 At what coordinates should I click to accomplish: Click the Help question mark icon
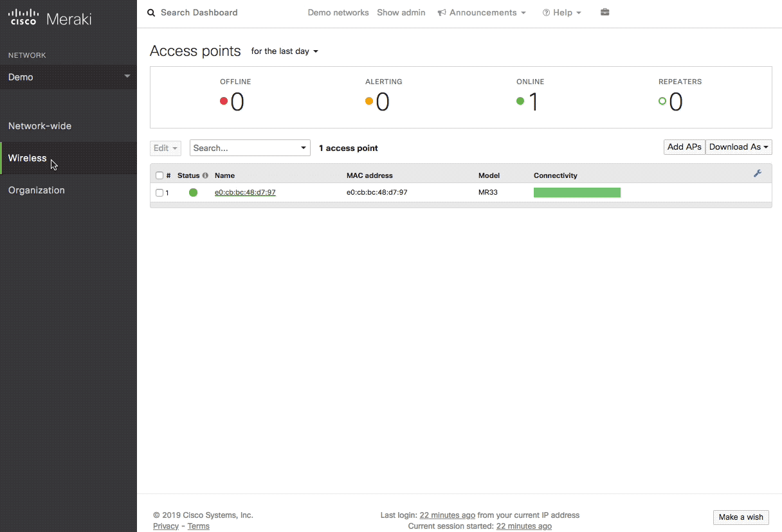[546, 13]
